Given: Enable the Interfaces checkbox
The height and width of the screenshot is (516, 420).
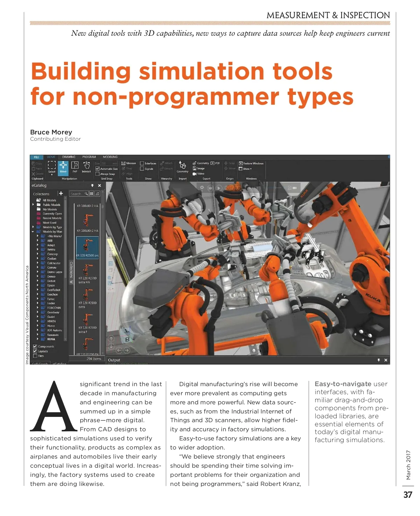Looking at the screenshot, I should (x=142, y=163).
